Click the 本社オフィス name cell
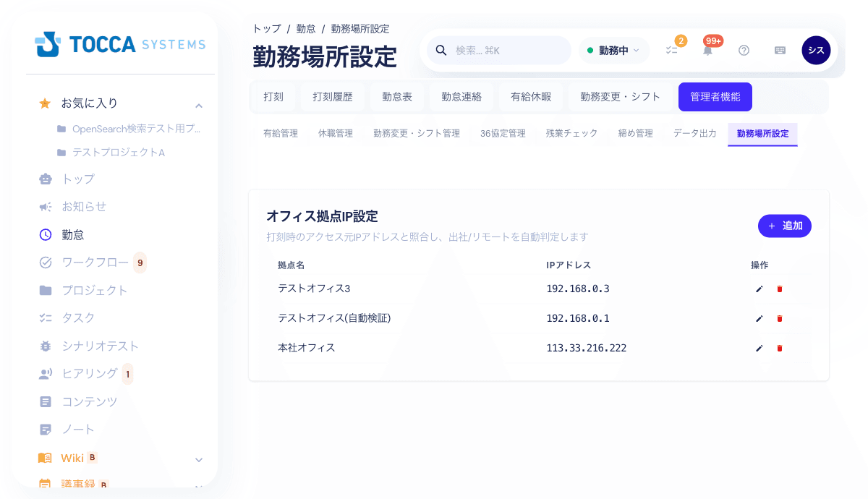 307,348
